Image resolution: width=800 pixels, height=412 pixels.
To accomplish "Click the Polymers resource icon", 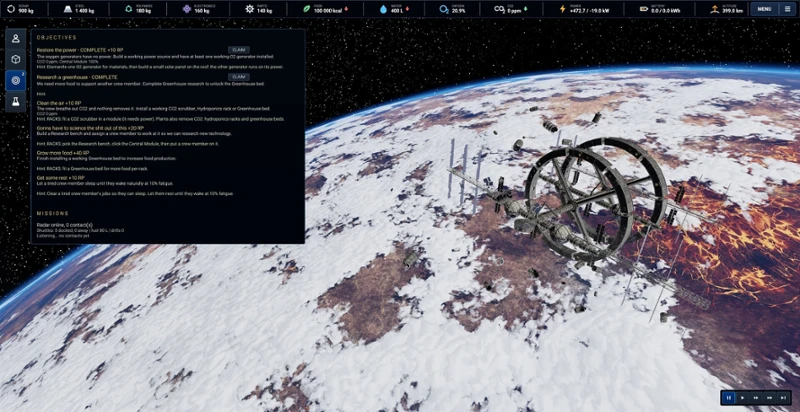I will click(128, 9).
